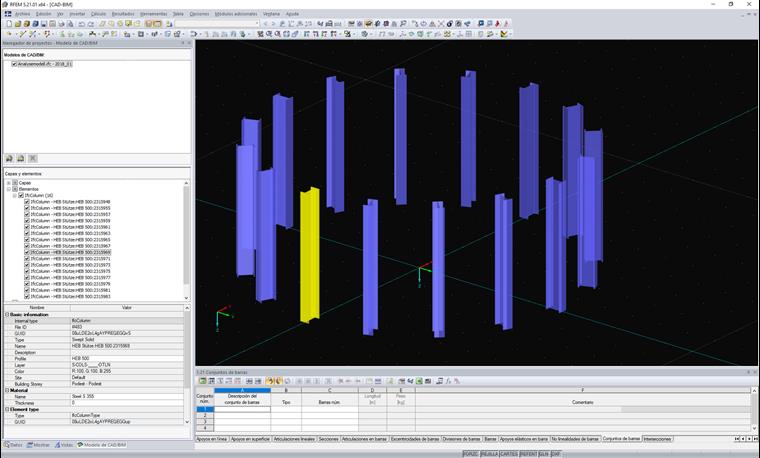Click the leftmost arrow icon in the second toolbar
This screenshot has width=760, height=458.
tap(9, 34)
